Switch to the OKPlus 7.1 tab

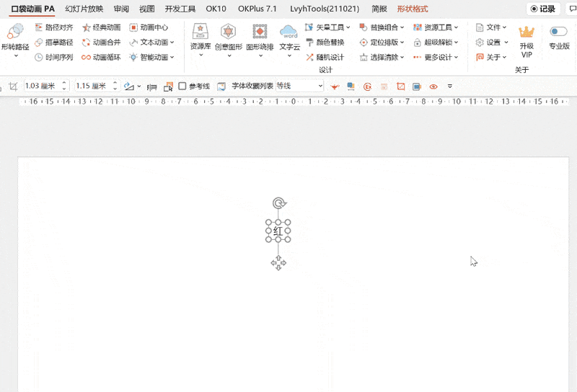pos(257,9)
